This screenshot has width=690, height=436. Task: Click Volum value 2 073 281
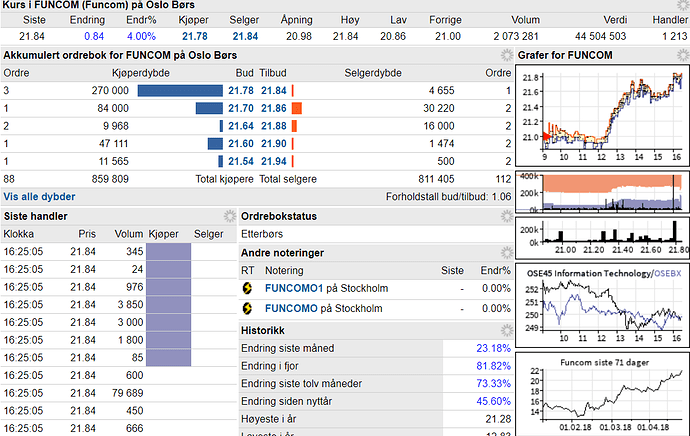[516, 37]
